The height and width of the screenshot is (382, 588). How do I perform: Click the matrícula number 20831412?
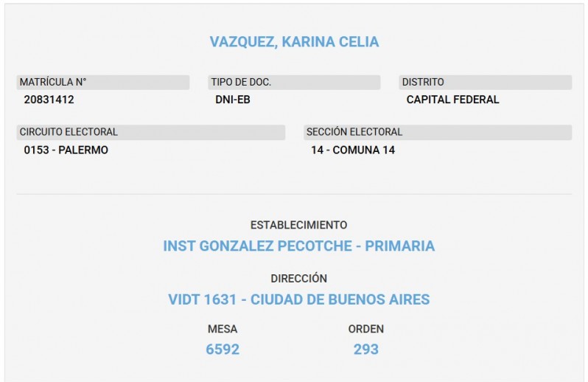pos(49,100)
